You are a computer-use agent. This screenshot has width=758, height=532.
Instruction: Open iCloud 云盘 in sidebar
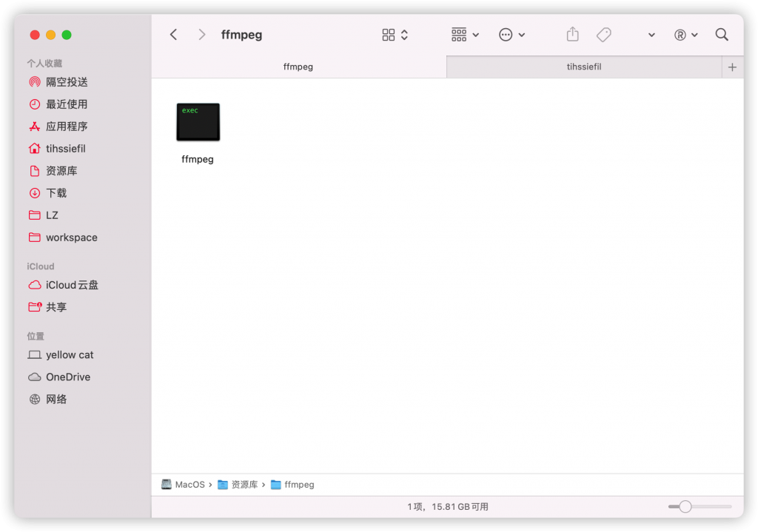pos(71,285)
